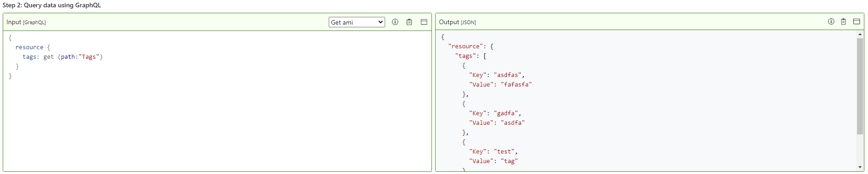Copy the JSON output with clipboard icon

pyautogui.click(x=843, y=21)
